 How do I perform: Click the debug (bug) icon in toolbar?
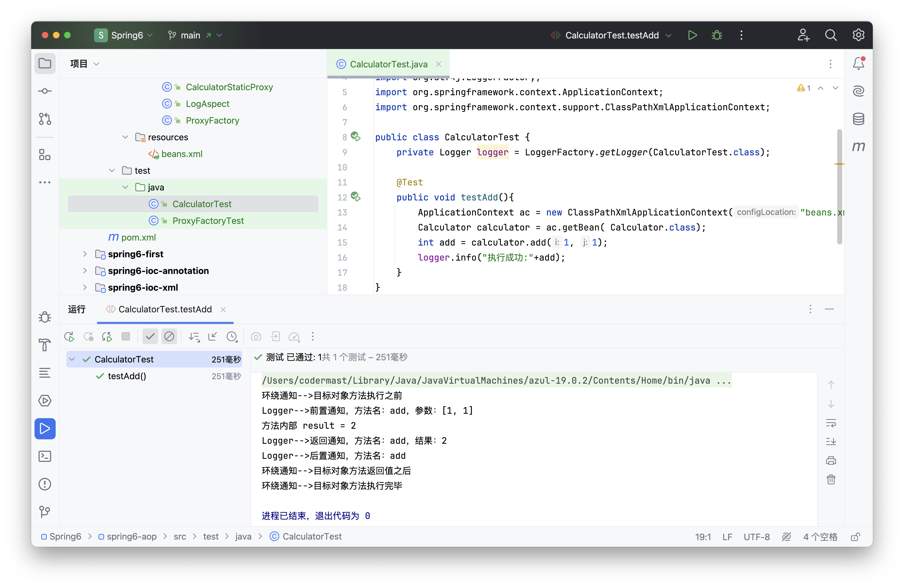pos(718,35)
